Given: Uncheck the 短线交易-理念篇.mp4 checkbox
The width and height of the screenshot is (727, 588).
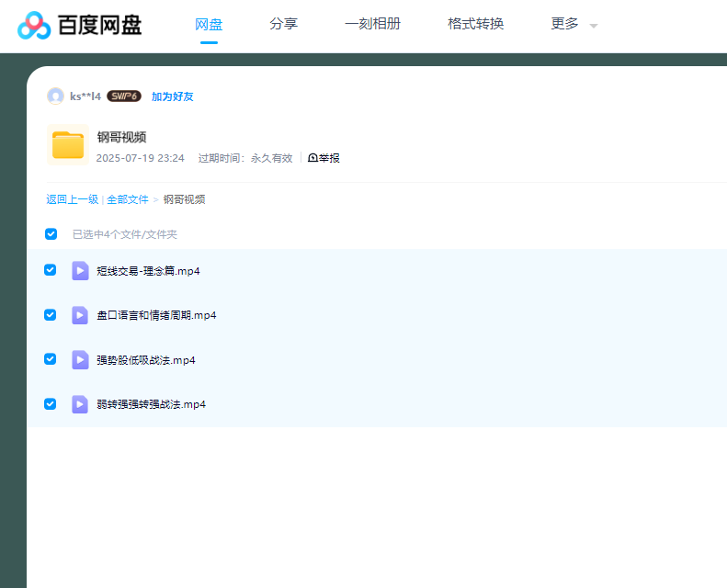Looking at the screenshot, I should pyautogui.click(x=51, y=270).
